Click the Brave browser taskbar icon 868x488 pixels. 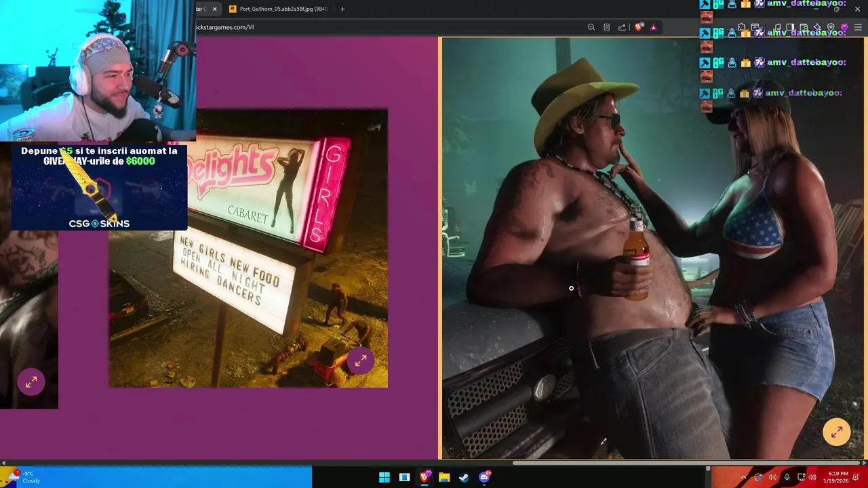point(425,477)
